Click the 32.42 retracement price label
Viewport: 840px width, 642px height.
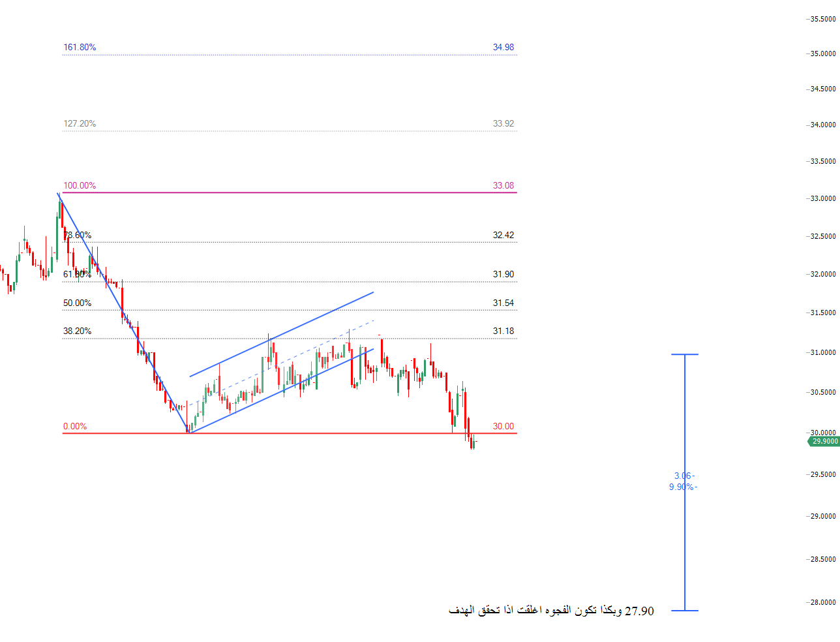[503, 236]
